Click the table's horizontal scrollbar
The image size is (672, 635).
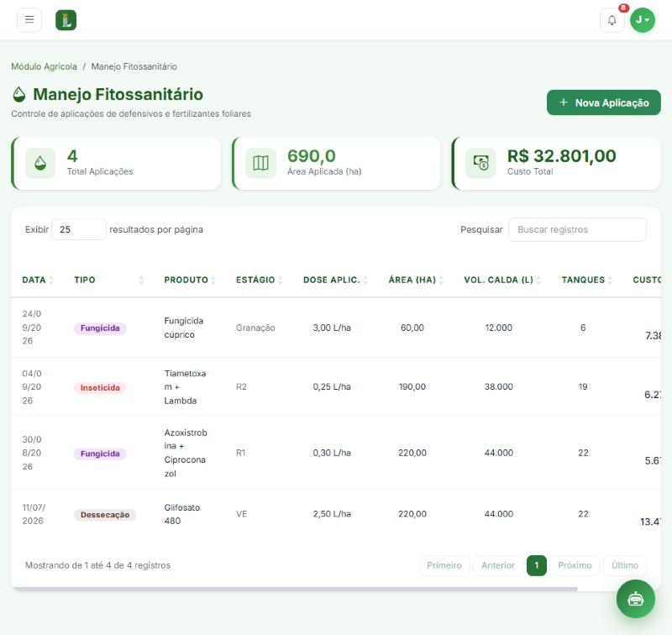(296, 589)
